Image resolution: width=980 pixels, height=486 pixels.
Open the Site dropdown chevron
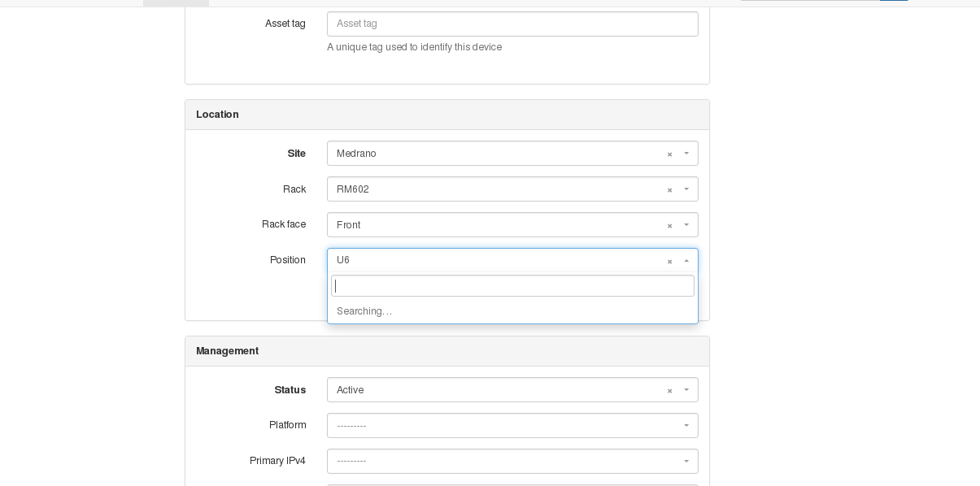[x=686, y=154]
